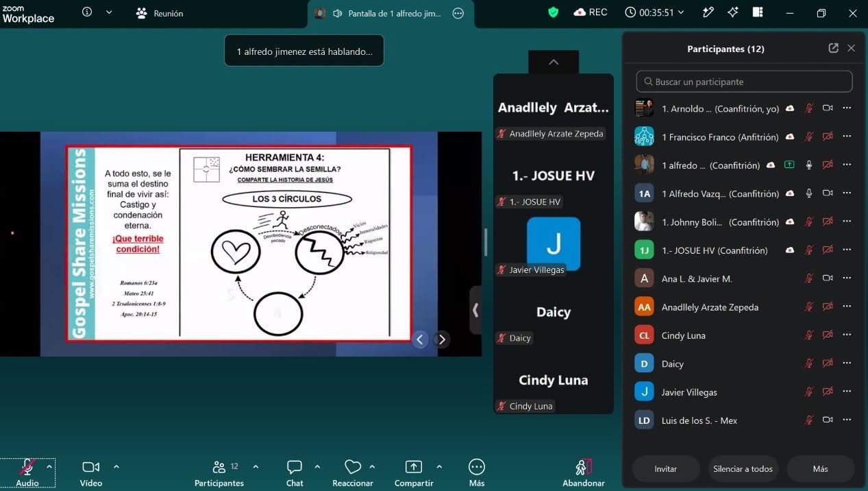Open the view layout icon in top bar
This screenshot has width=868, height=491.
click(758, 12)
